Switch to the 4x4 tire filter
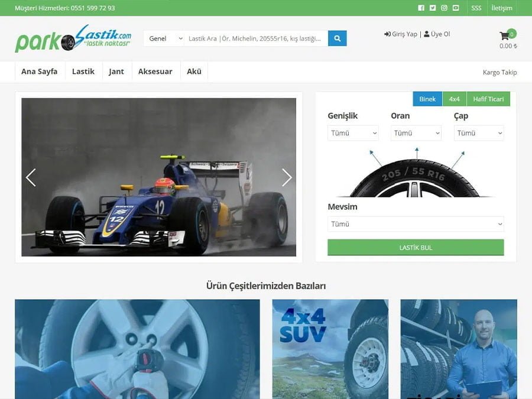 coord(455,99)
